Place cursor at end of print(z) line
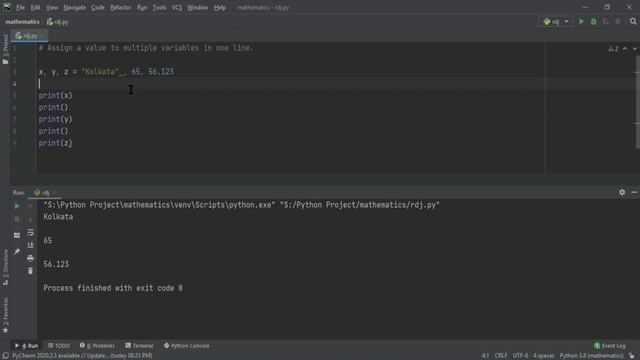The width and height of the screenshot is (640, 360). pos(73,143)
